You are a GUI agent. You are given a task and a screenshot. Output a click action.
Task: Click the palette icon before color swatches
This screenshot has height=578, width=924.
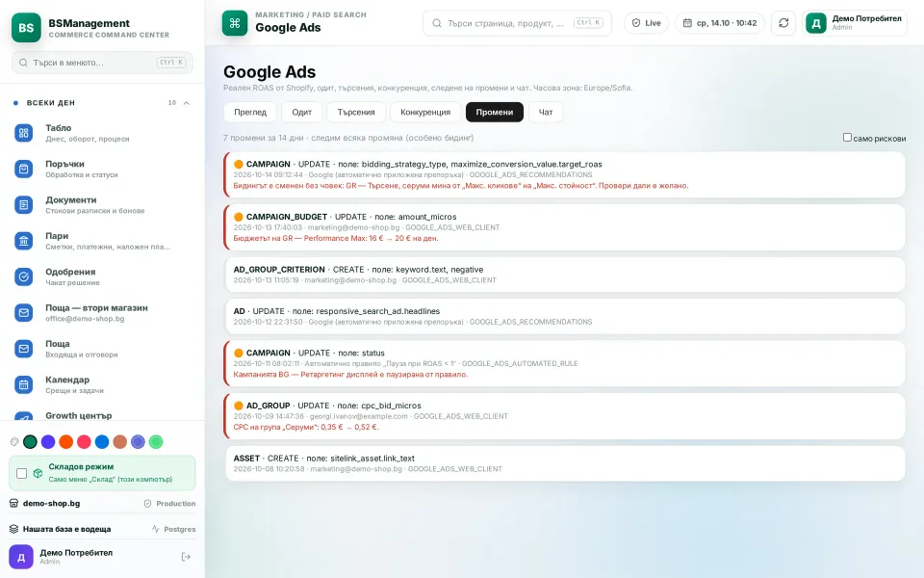coord(14,442)
